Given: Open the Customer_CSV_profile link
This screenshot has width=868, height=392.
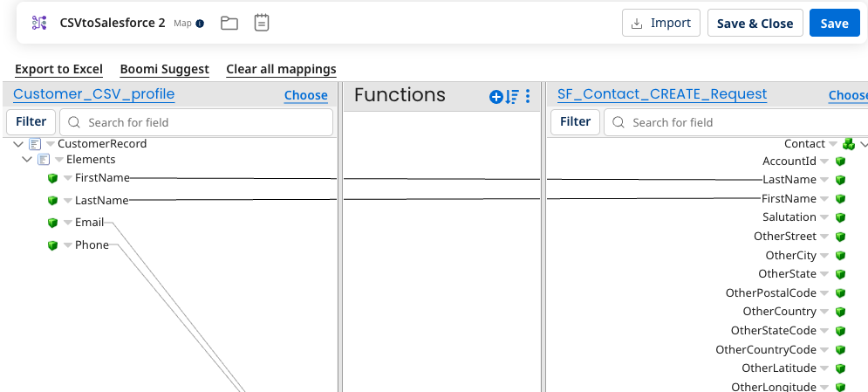Looking at the screenshot, I should coord(93,94).
